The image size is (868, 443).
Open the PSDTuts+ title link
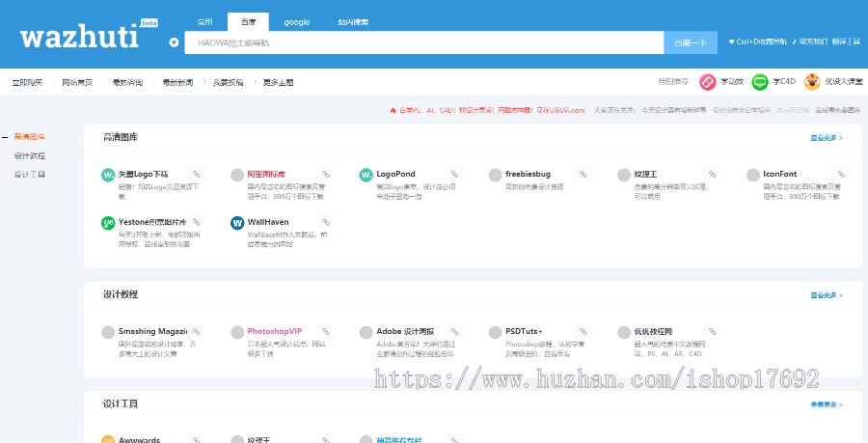pyautogui.click(x=525, y=331)
